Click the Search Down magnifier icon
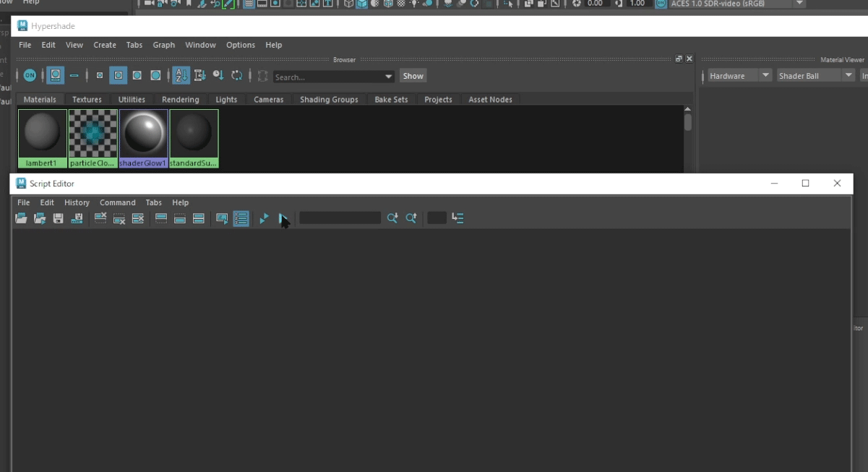This screenshot has height=472, width=868. (x=392, y=218)
